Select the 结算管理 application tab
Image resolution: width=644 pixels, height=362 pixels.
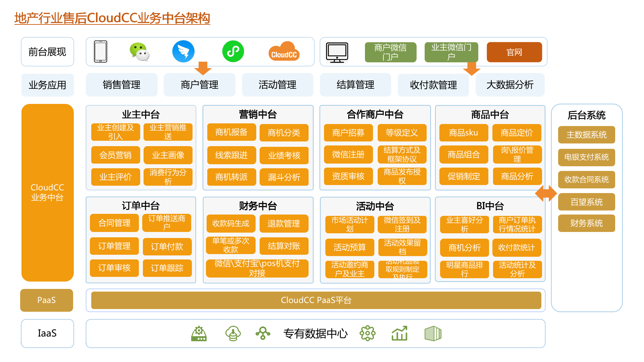point(355,85)
